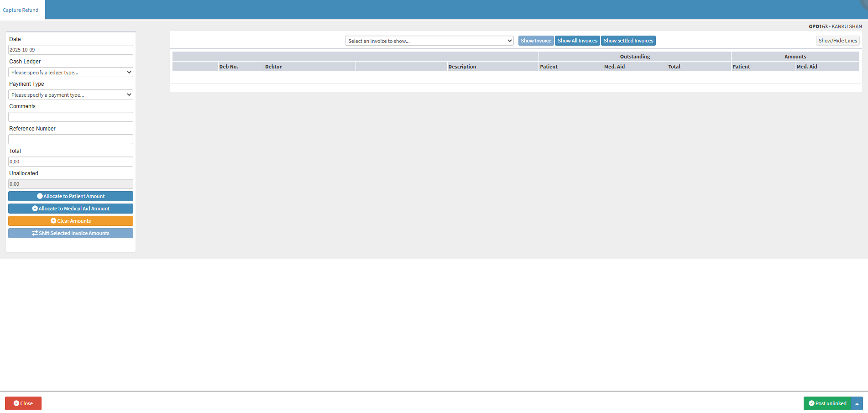This screenshot has height=413, width=868.
Task: Click the Amounts Med. Aid column header
Action: 827,67
